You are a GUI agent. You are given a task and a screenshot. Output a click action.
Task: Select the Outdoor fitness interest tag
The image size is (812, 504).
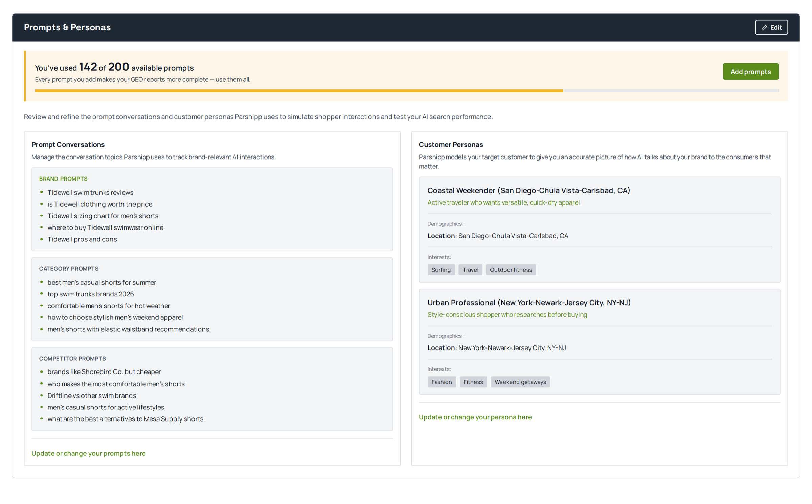point(511,269)
